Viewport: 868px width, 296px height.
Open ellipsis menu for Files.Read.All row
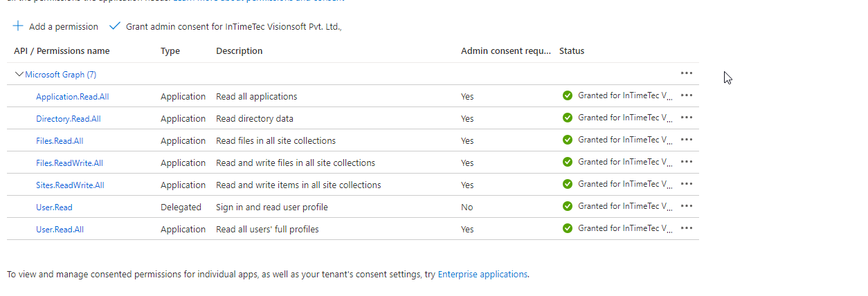tap(687, 140)
